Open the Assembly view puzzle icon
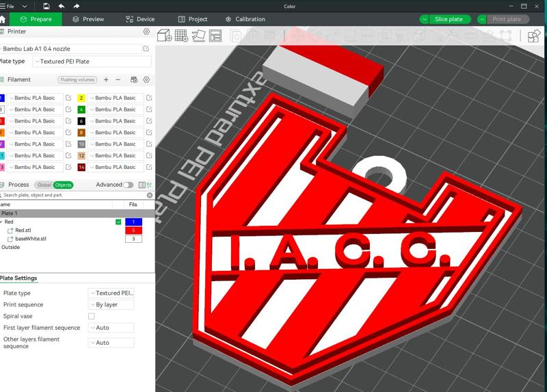Screen dimensions: 547x392 pyautogui.click(x=534, y=36)
